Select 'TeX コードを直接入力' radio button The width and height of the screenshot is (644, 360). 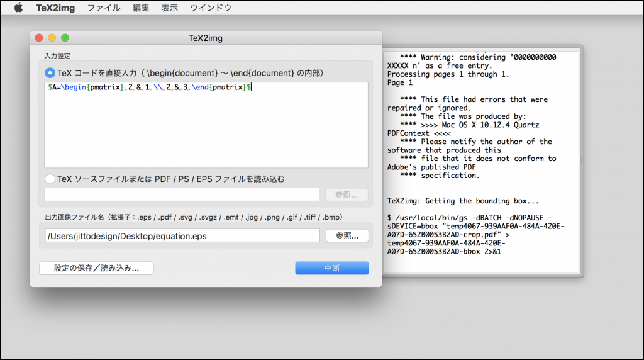click(50, 73)
